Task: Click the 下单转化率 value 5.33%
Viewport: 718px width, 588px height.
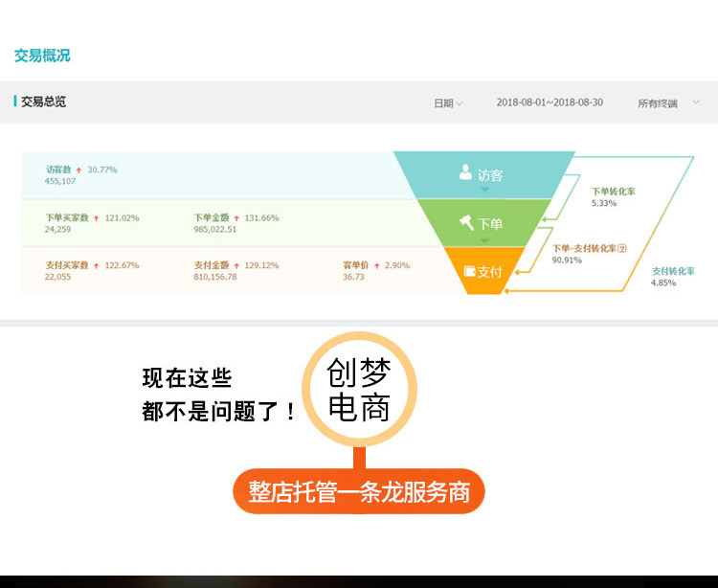Action: [x=603, y=203]
